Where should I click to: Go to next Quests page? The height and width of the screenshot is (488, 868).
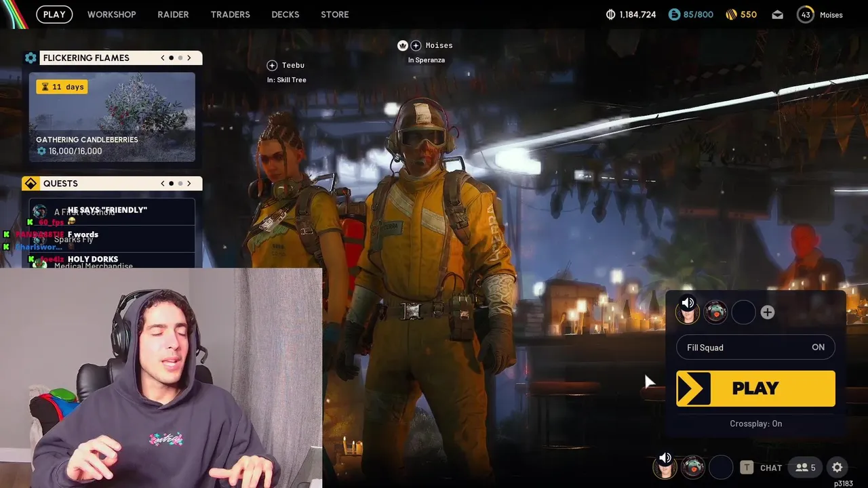pyautogui.click(x=189, y=183)
